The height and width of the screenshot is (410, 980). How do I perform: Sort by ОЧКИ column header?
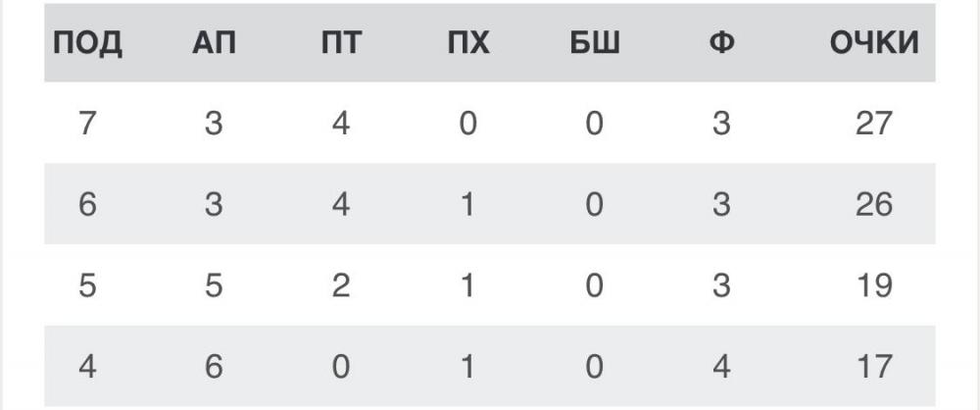(x=874, y=45)
